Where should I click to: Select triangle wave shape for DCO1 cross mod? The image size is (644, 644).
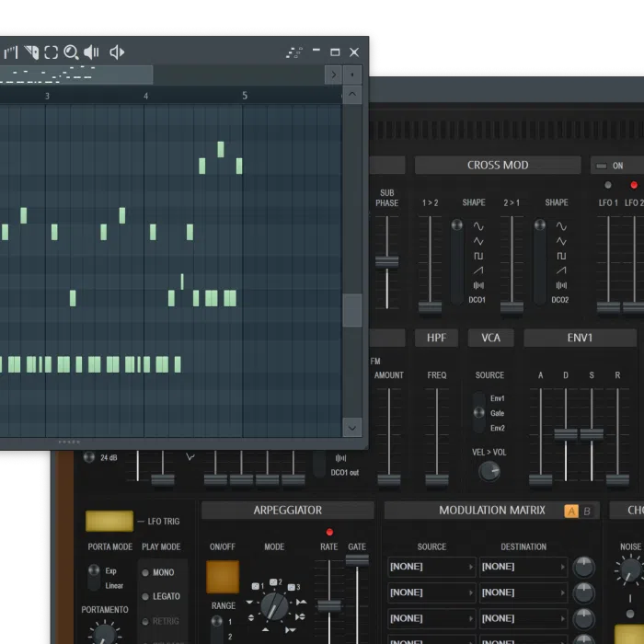(478, 241)
